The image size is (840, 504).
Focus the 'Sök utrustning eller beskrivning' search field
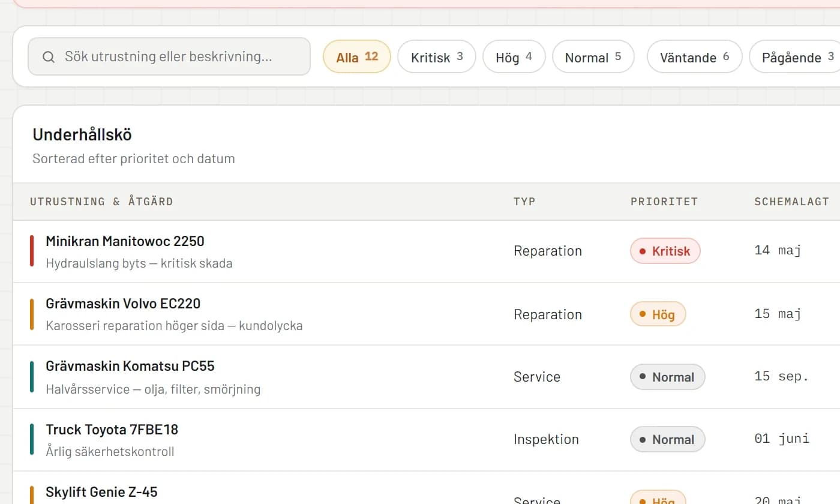(x=169, y=56)
